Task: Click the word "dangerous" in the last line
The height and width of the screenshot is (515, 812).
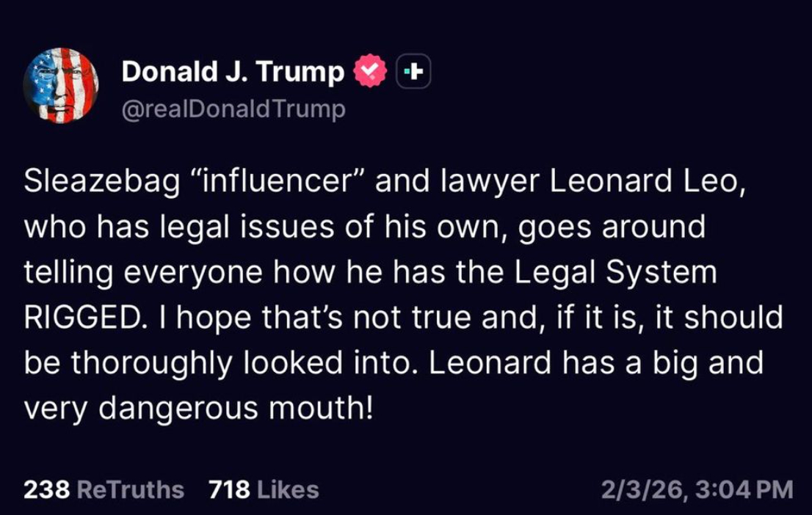Action: 179,408
